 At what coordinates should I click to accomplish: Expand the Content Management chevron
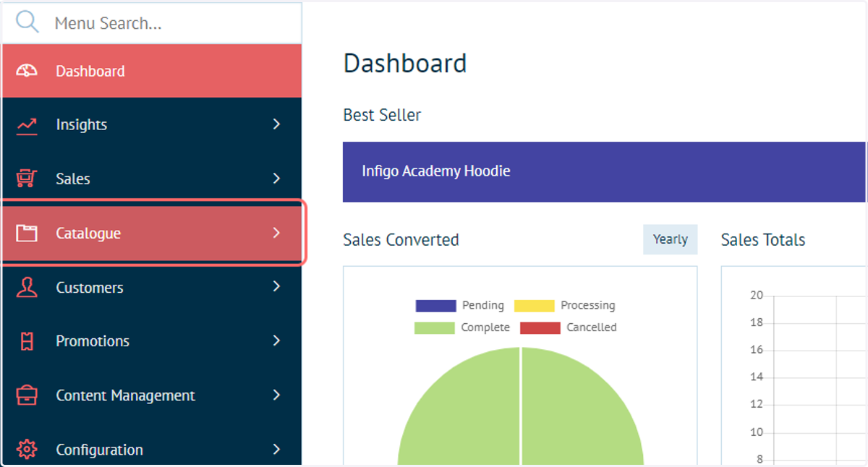[x=276, y=395]
